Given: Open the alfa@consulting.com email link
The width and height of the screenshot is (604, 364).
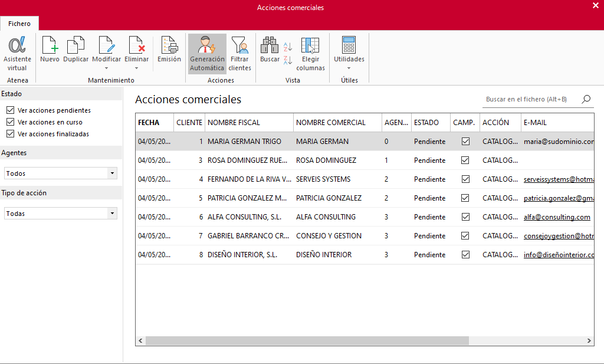Looking at the screenshot, I should pos(557,217).
